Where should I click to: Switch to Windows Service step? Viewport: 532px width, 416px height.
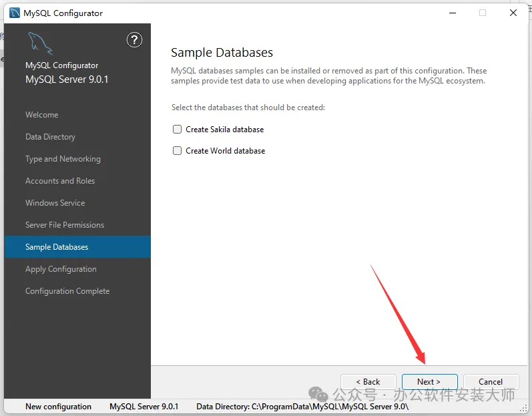[x=55, y=203]
